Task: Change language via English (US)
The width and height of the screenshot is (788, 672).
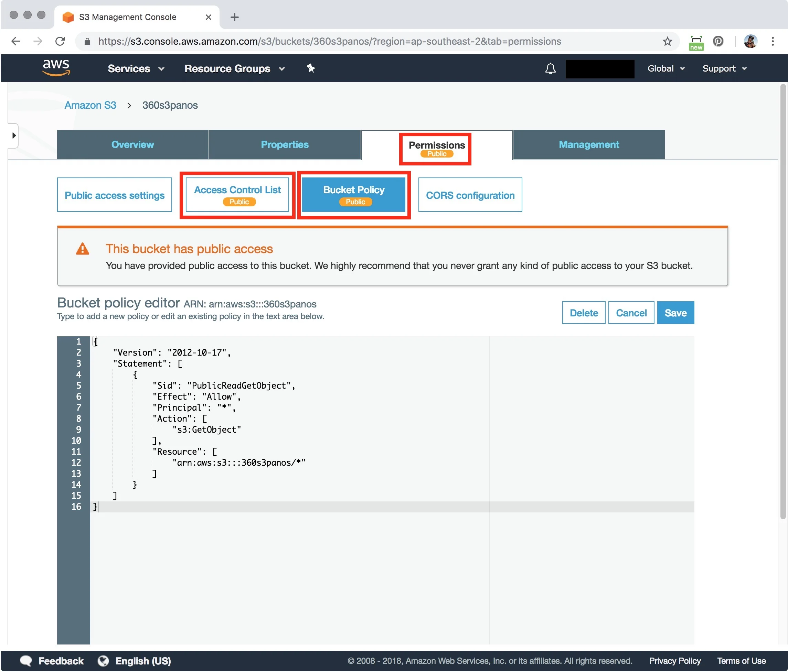Action: point(143,661)
